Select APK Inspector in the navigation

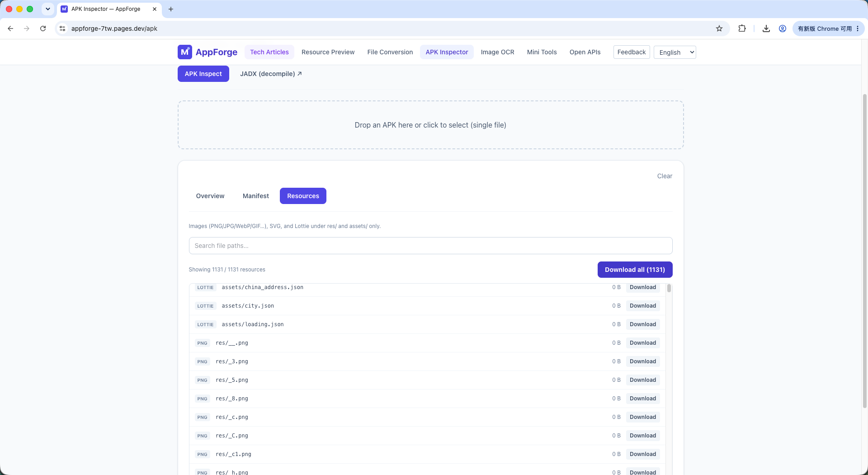pyautogui.click(x=447, y=52)
